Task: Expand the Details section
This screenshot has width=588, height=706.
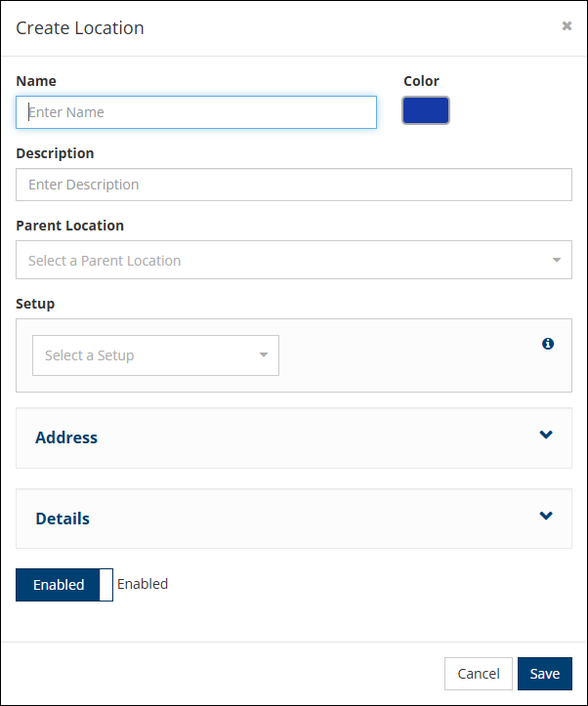Action: point(293,519)
